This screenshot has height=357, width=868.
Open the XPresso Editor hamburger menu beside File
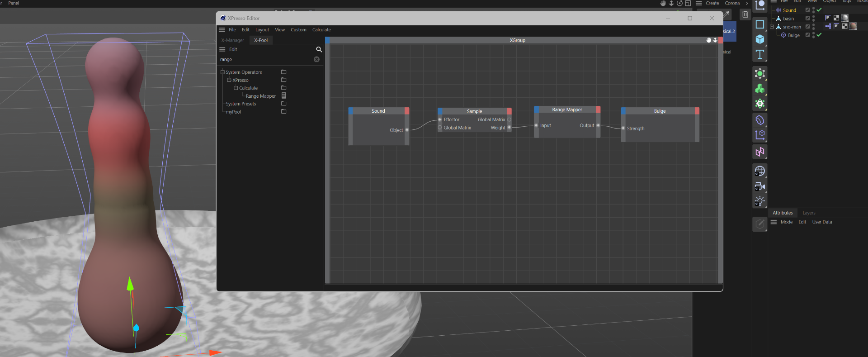point(222,30)
